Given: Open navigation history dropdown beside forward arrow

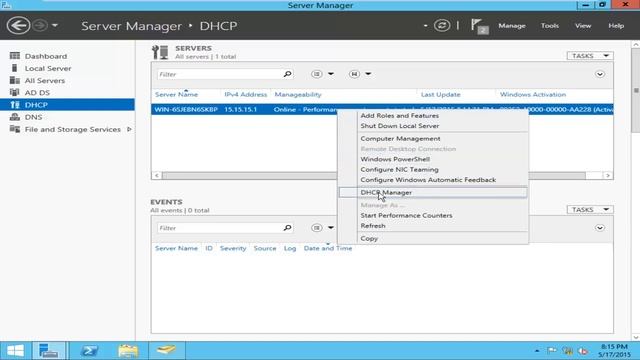Looking at the screenshot, I should tap(55, 26).
